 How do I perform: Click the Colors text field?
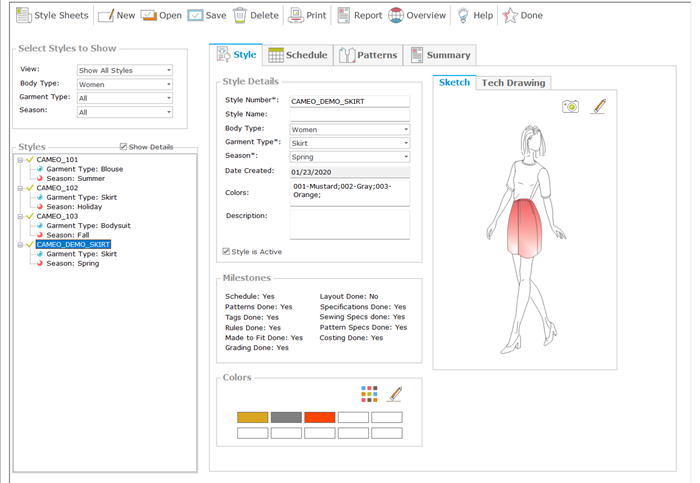(x=350, y=193)
